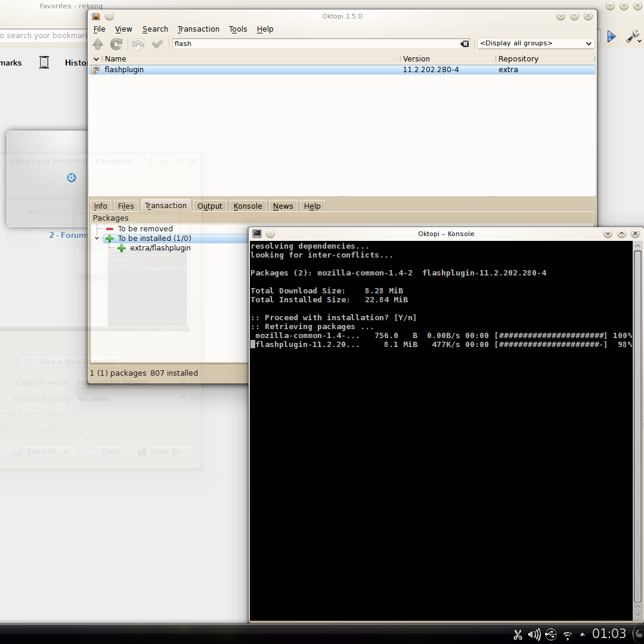Open the faded Send To dropdown button in KSnapshot

(x=41, y=451)
